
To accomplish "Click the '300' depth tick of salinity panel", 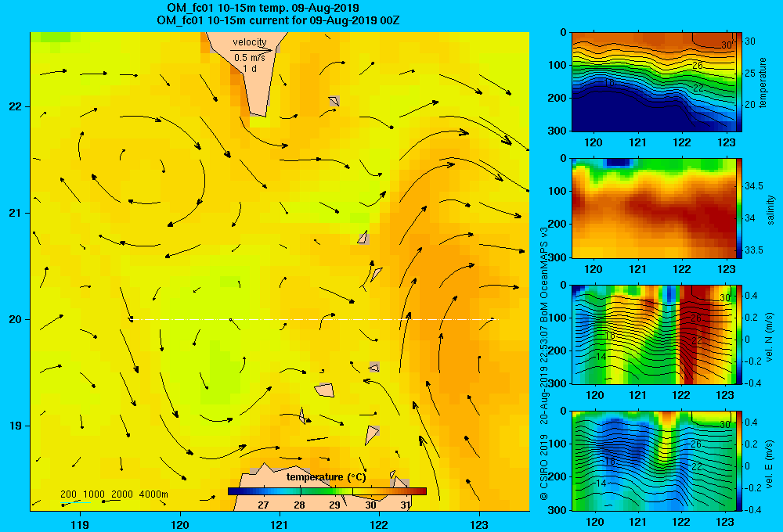I will pyautogui.click(x=557, y=257).
